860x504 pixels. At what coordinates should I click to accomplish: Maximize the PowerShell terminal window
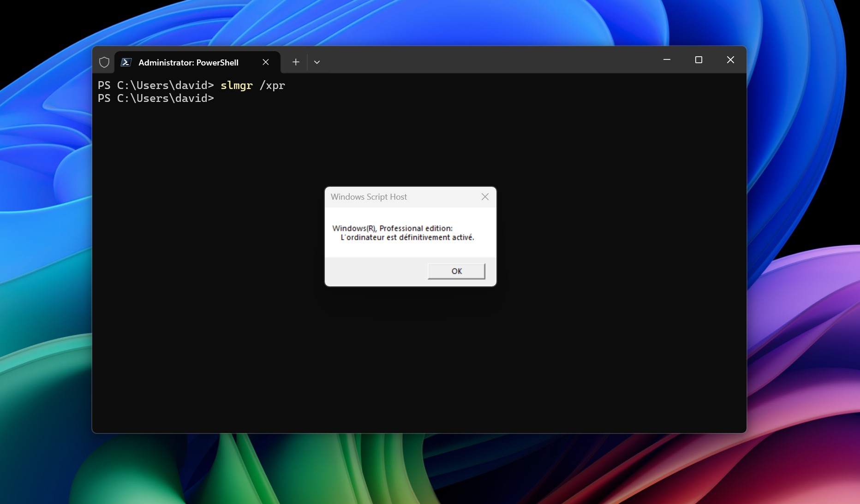click(x=699, y=60)
